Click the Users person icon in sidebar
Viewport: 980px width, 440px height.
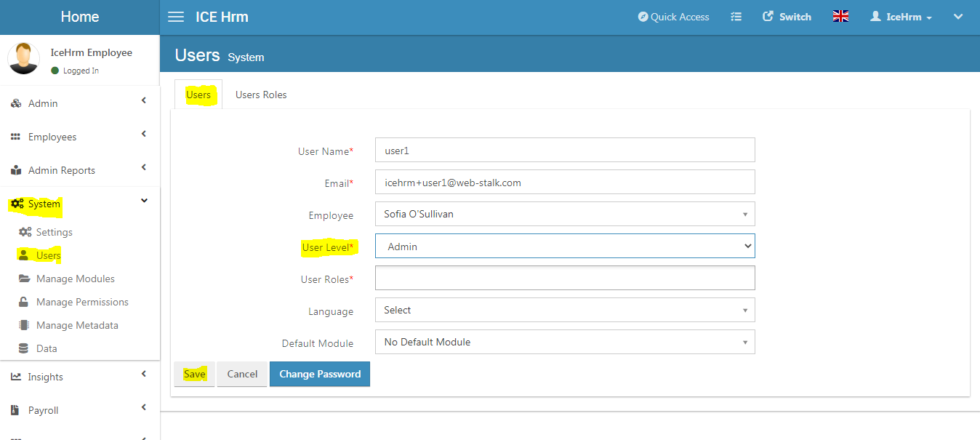23,255
